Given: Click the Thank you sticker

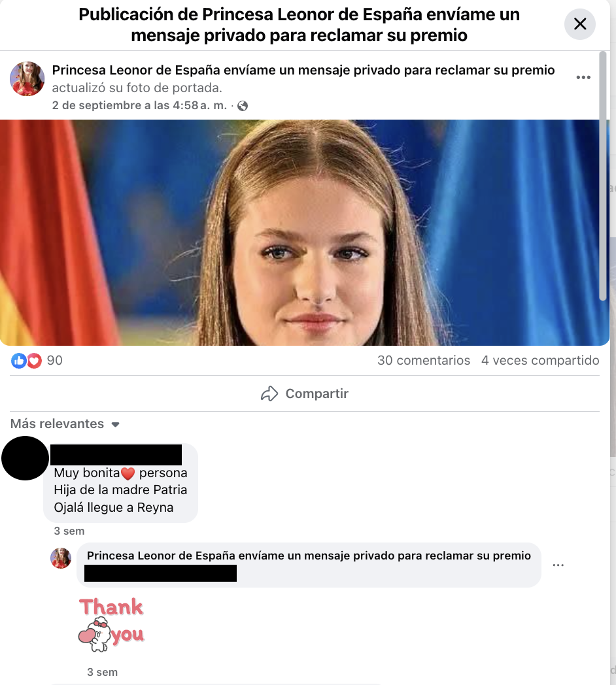Looking at the screenshot, I should (111, 625).
